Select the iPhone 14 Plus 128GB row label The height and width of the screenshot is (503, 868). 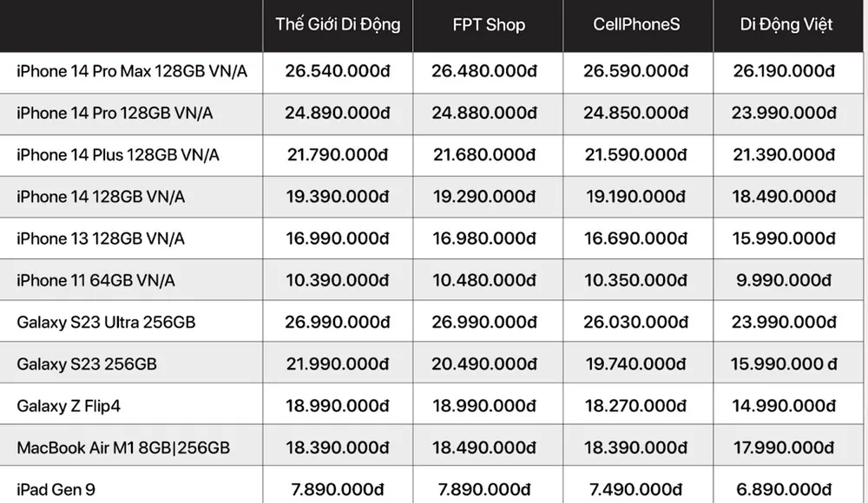118,155
